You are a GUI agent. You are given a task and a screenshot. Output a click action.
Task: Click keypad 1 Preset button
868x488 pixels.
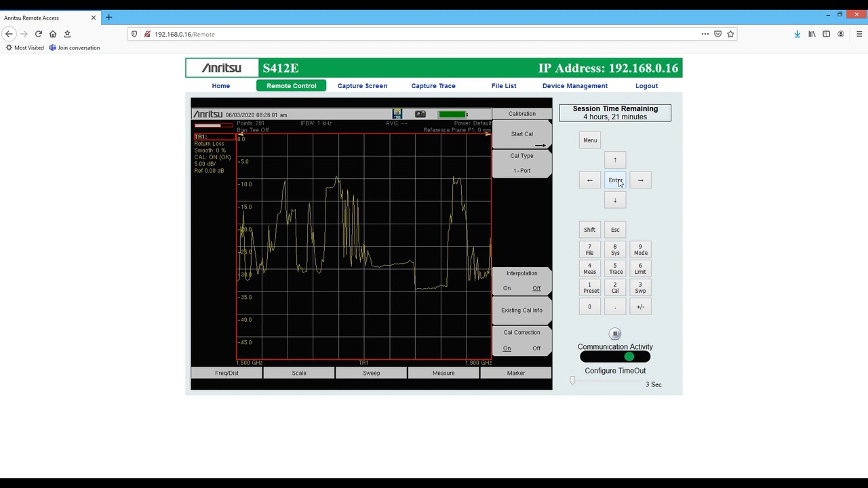coord(590,287)
